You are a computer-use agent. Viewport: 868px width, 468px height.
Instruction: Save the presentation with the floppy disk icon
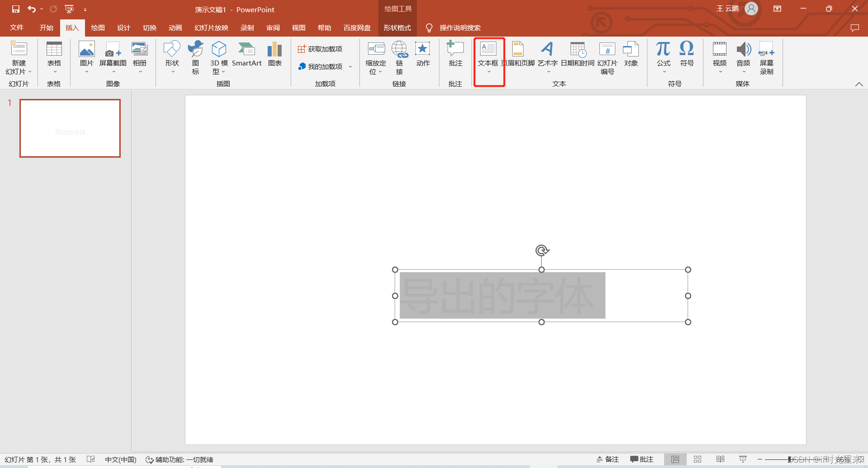16,9
